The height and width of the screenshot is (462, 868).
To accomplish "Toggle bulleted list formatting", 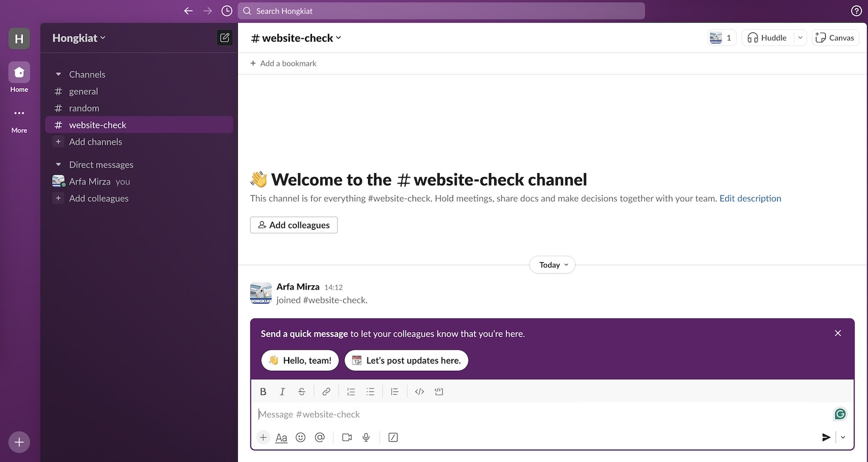I will pos(370,391).
